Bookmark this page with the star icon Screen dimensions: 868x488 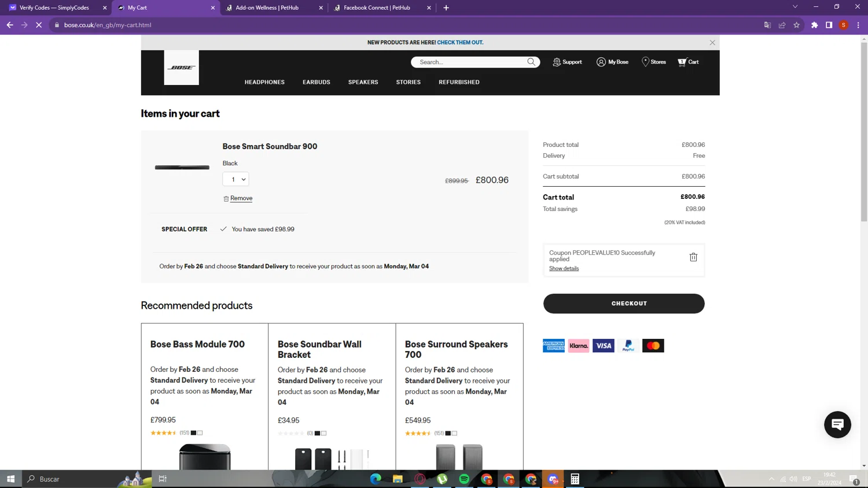(797, 25)
